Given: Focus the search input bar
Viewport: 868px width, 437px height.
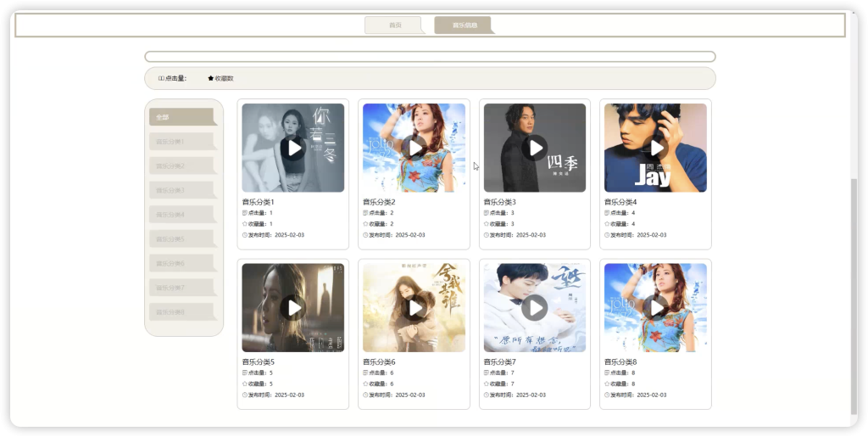Looking at the screenshot, I should point(430,57).
